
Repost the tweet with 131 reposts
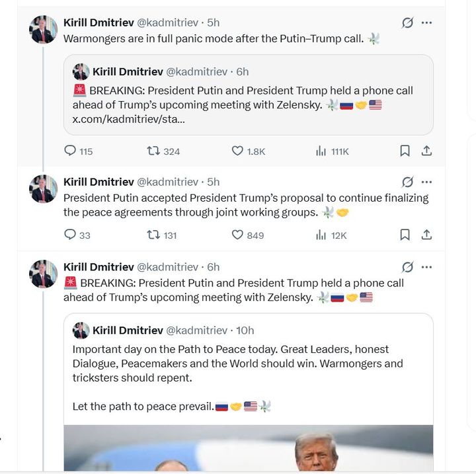(153, 235)
